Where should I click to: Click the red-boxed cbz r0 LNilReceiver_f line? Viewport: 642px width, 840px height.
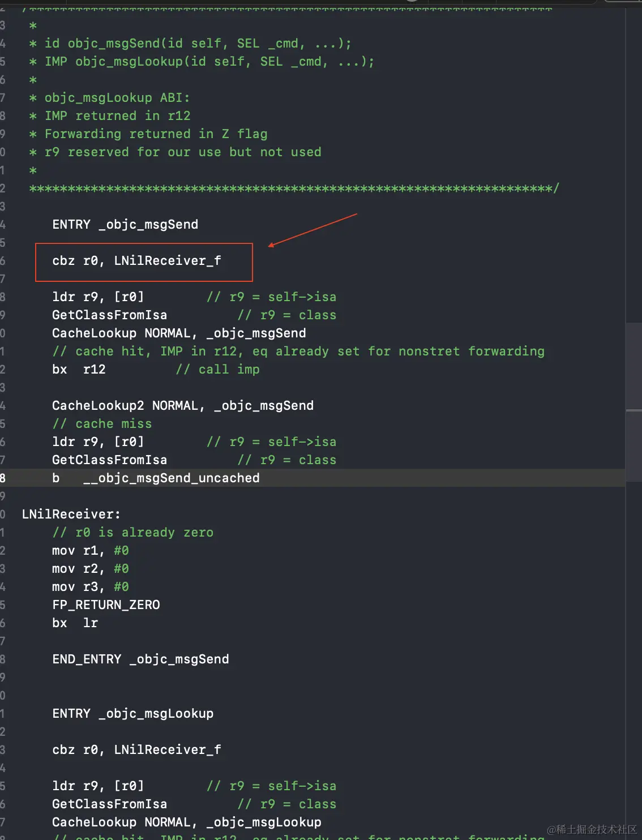(136, 261)
